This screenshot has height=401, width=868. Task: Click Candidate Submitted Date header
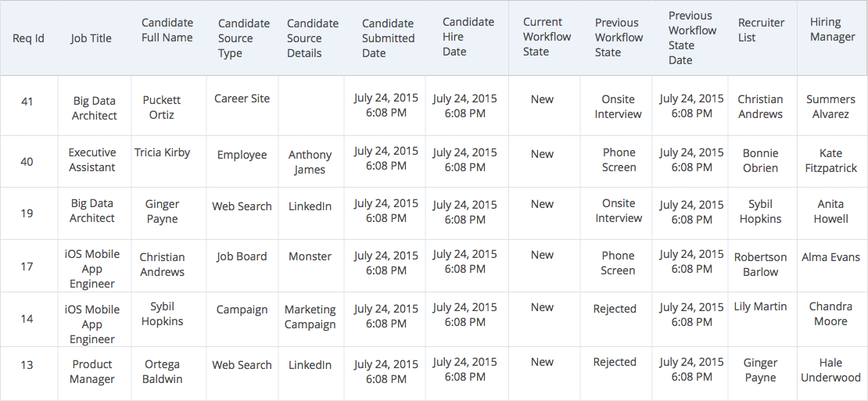[388, 38]
